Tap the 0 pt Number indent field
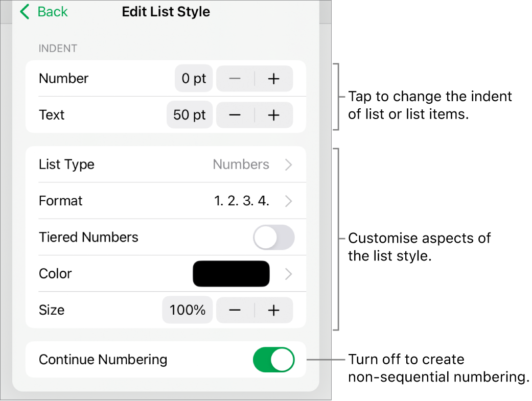This screenshot has height=401, width=532. 193,78
